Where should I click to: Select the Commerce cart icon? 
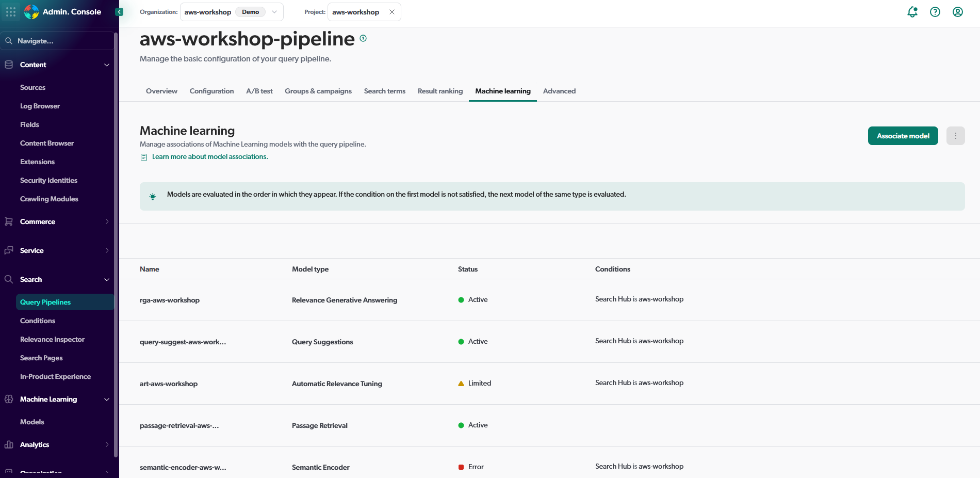8,221
